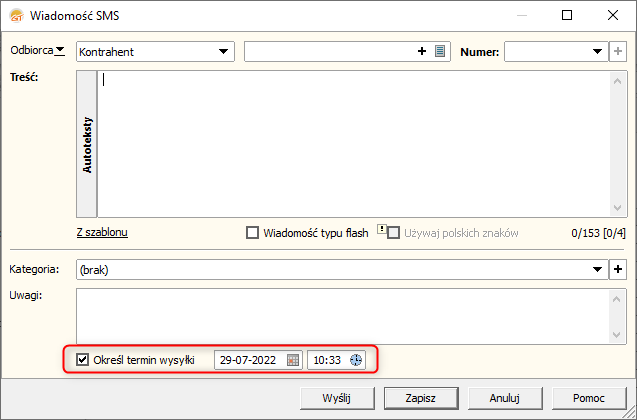The width and height of the screenshot is (637, 420).
Task: Expand the Kontrahent recipient type combo box
Action: pyautogui.click(x=223, y=52)
